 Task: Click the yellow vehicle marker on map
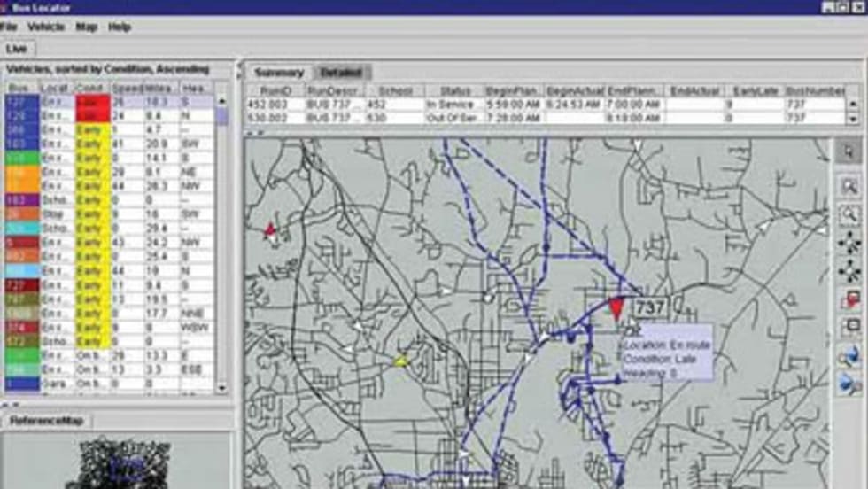tap(401, 361)
